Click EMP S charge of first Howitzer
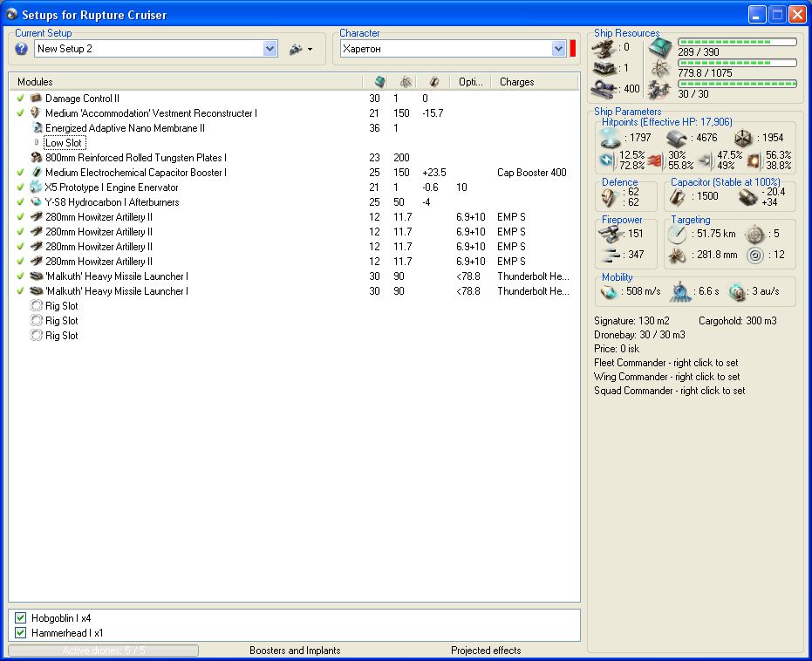This screenshot has width=812, height=661. [x=511, y=217]
